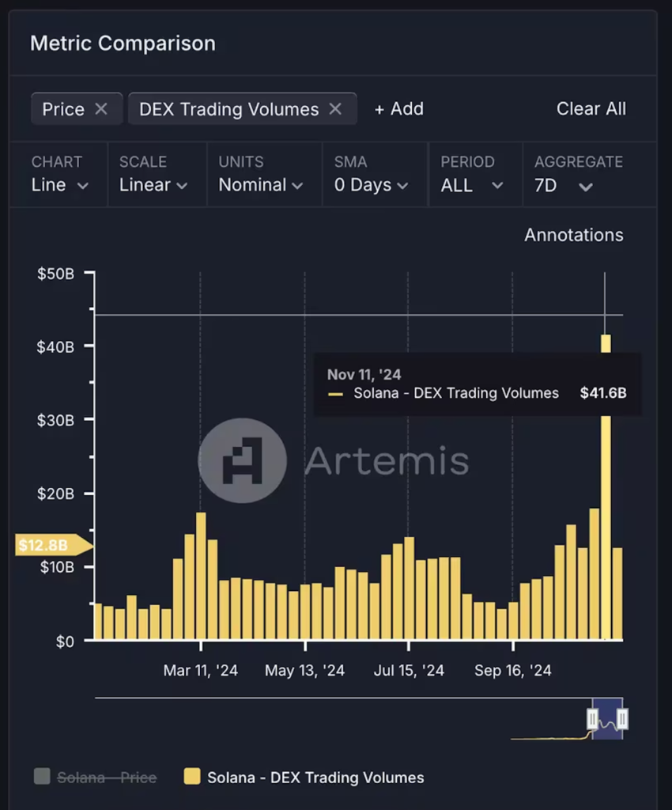Click the selected window in the range navigator
This screenshot has height=810, width=672.
point(607,718)
